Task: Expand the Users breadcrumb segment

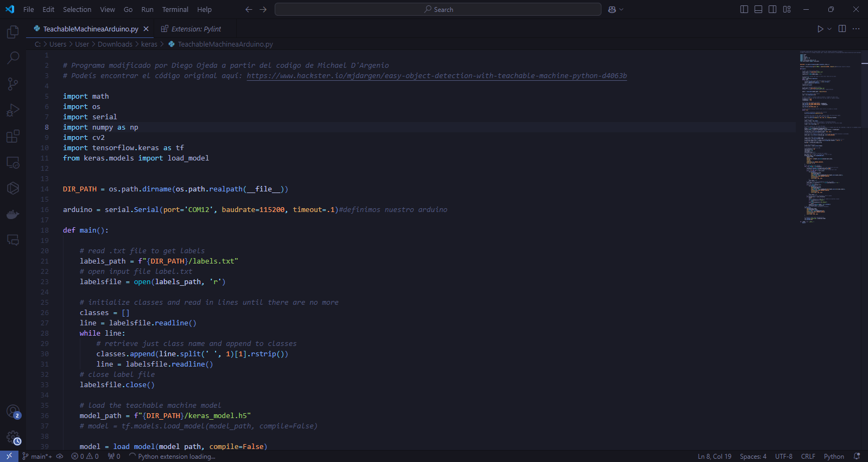Action: pos(58,44)
